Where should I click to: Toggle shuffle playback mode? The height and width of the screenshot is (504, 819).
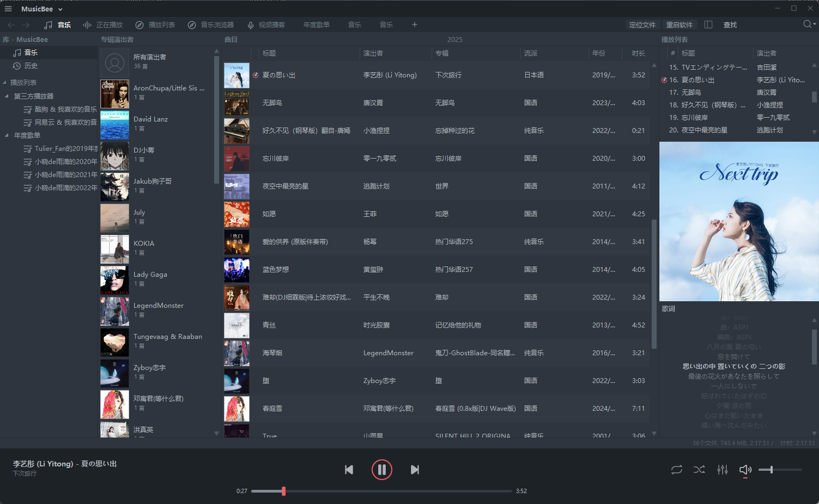[x=699, y=470]
